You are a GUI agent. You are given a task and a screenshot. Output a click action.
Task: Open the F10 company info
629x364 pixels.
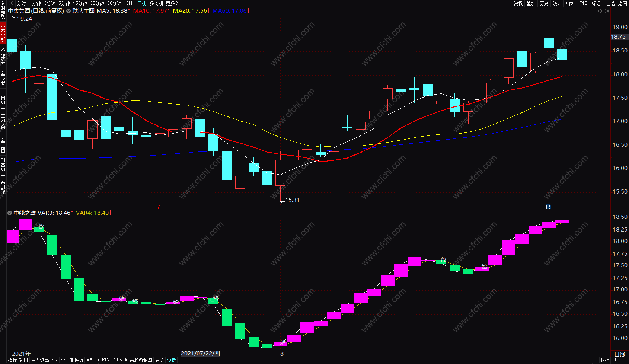pos(583,3)
